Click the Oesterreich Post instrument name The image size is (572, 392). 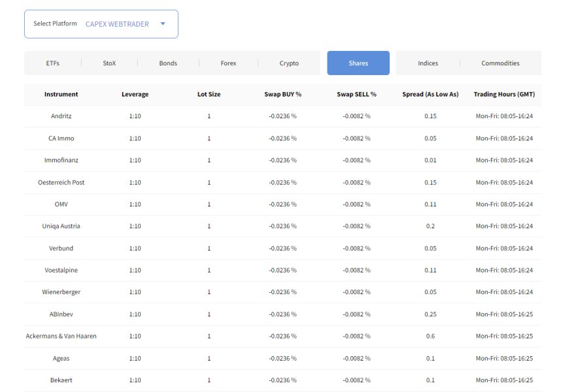61,182
